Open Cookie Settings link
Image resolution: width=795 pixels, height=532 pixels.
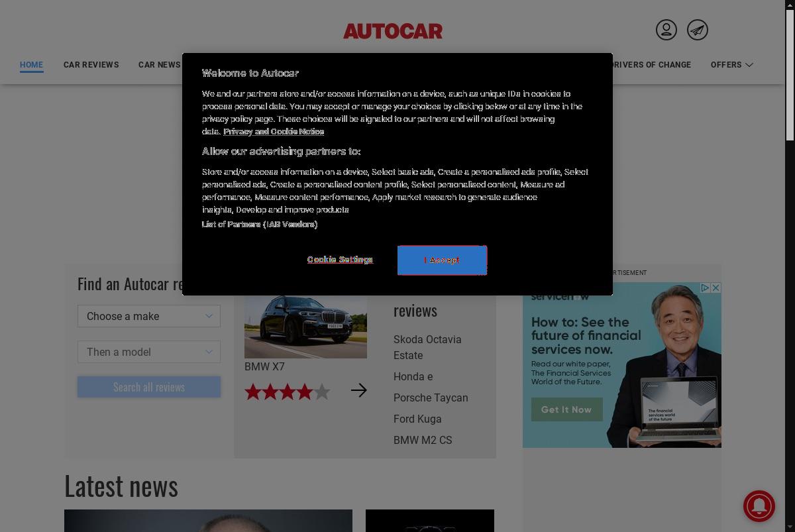tap(340, 260)
